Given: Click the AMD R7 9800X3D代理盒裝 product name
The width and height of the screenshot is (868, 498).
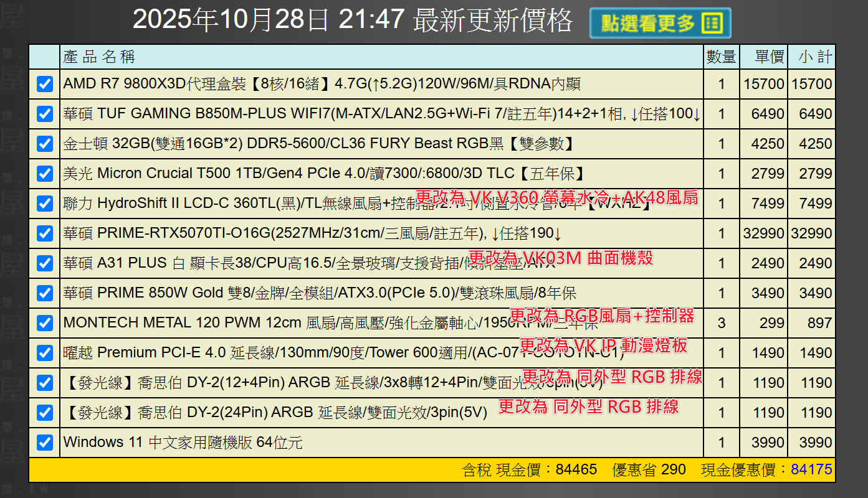Looking at the screenshot, I should pos(322,84).
